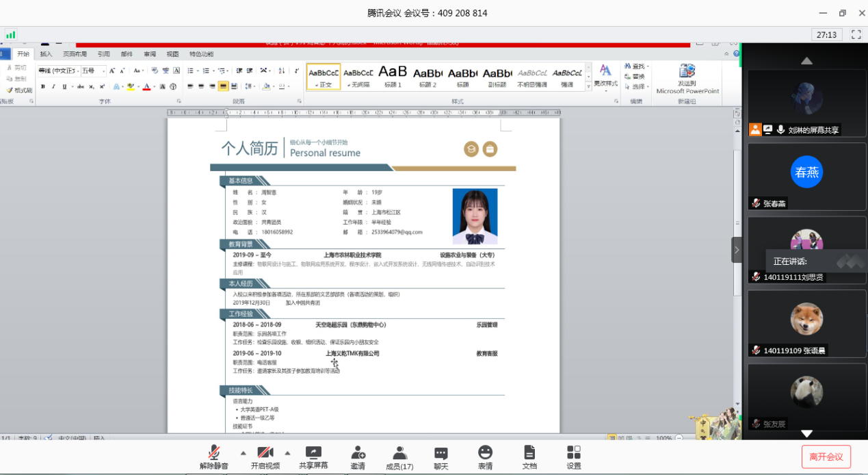The image size is (868, 475).
Task: Click the 离开会议 leave meeting button
Action: 826,457
